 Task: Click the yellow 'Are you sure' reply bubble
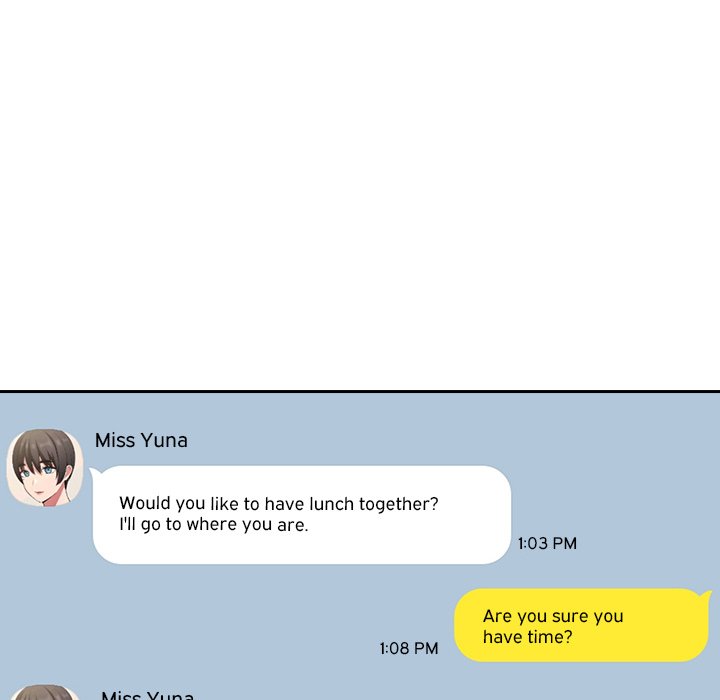(x=581, y=625)
